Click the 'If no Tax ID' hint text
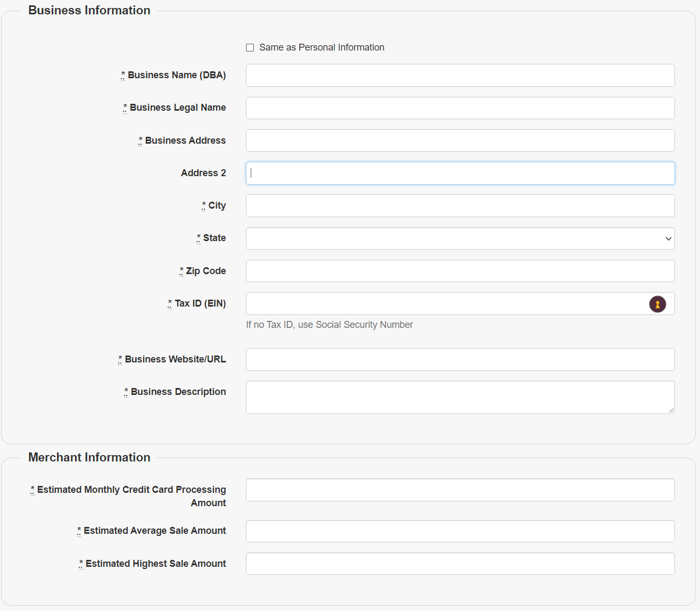The width and height of the screenshot is (700, 611). (x=330, y=325)
